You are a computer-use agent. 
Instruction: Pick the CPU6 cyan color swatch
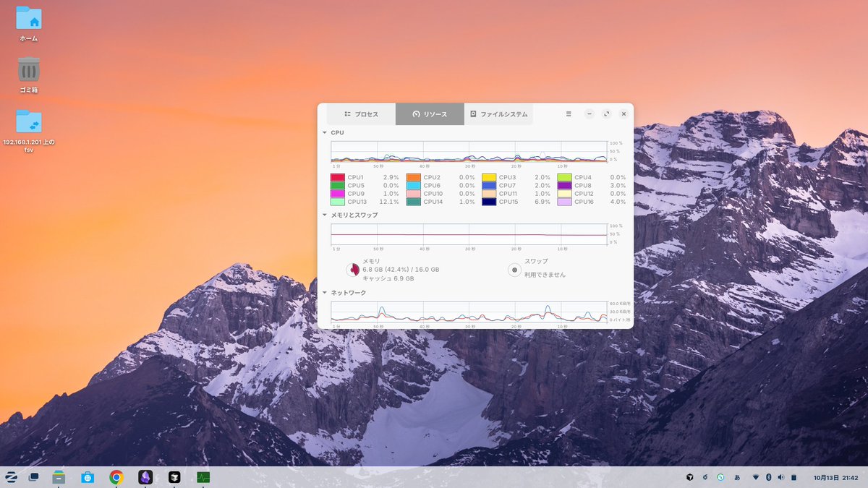point(414,186)
